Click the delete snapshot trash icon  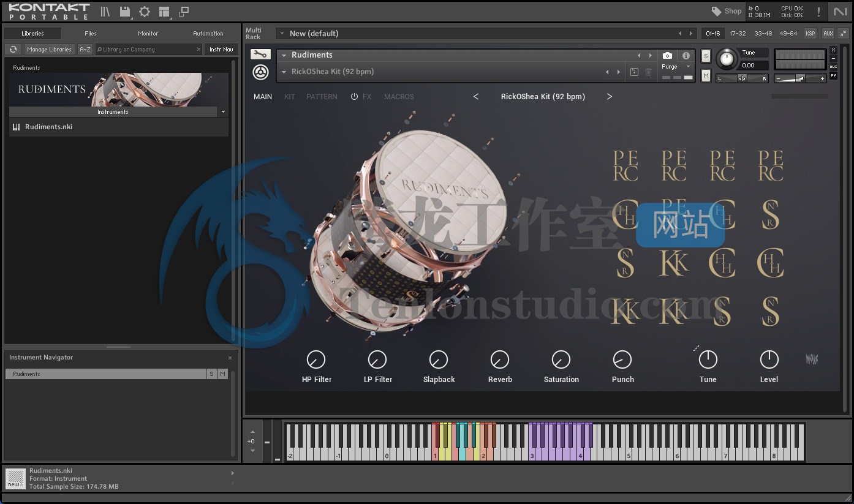(648, 72)
